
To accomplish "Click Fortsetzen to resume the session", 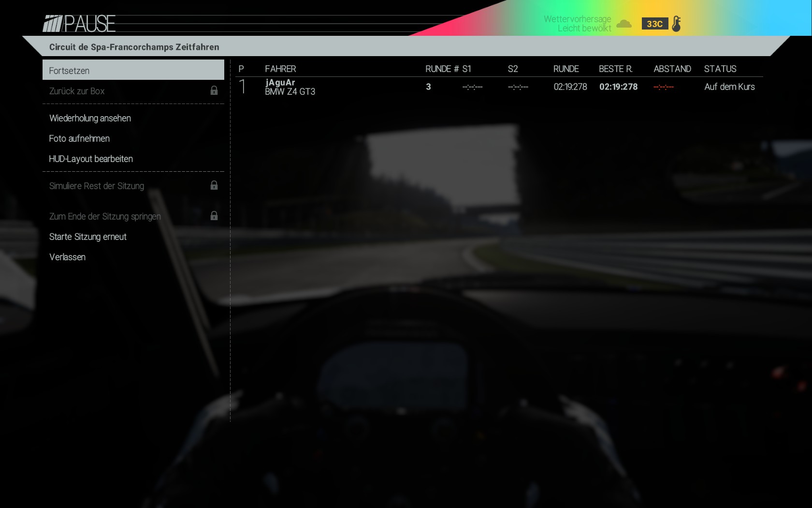I will click(133, 70).
